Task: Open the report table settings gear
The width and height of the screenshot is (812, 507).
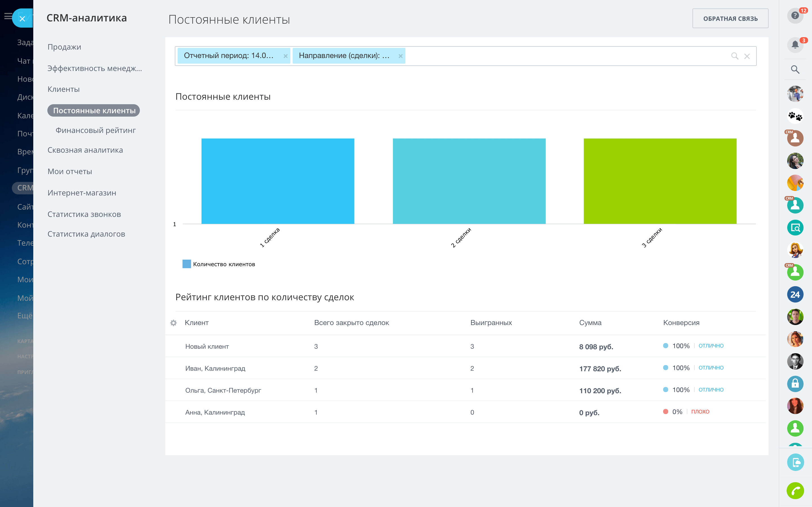Action: tap(173, 323)
